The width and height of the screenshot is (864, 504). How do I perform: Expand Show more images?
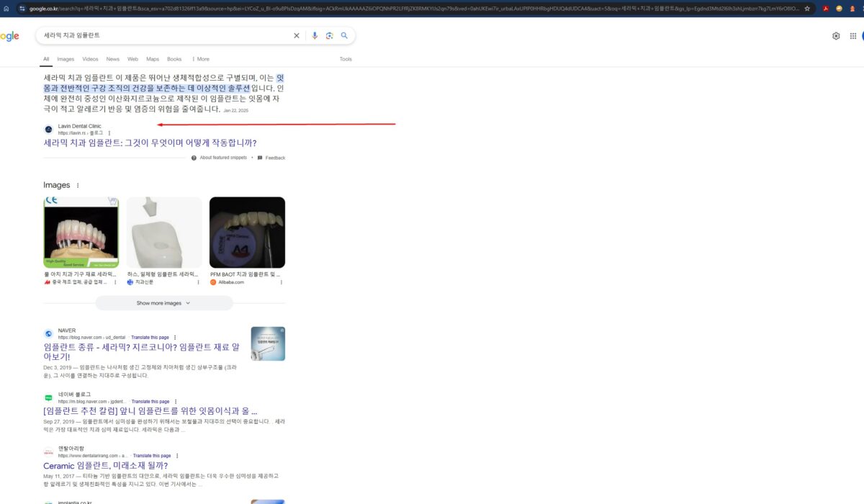click(164, 303)
